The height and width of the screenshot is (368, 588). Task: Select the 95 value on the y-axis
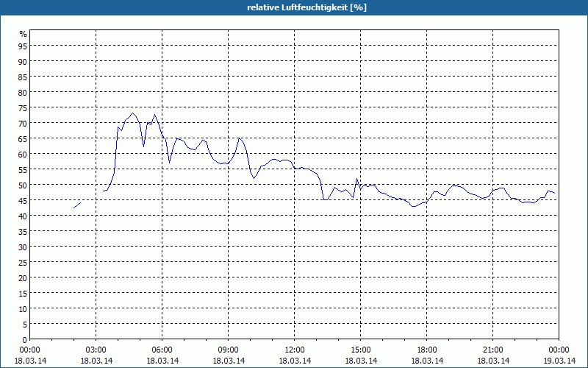(23, 46)
